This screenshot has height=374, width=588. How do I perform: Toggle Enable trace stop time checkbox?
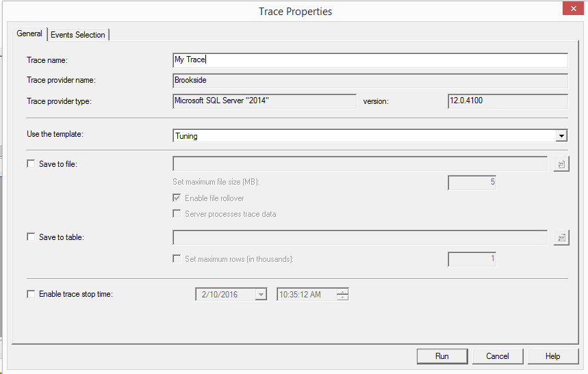[31, 294]
